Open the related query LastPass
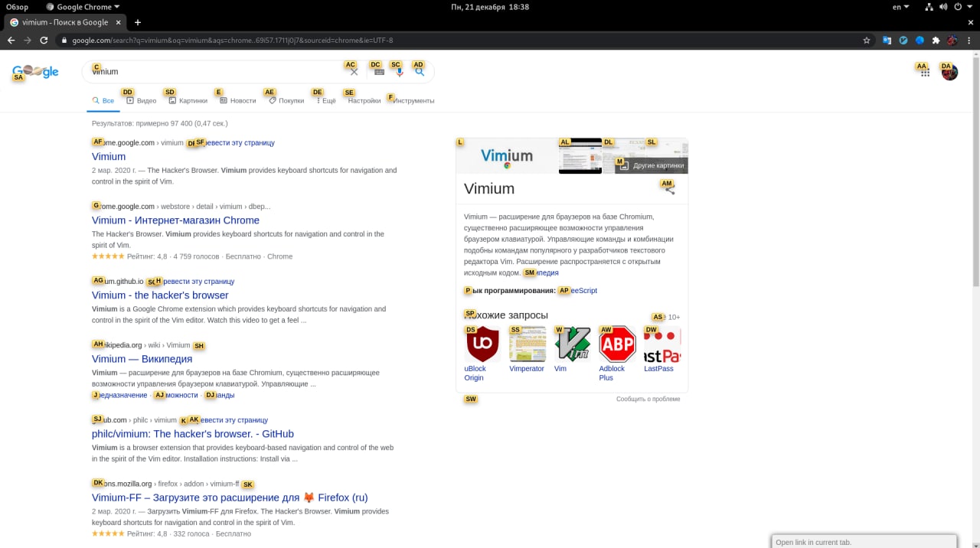980x548 pixels. (x=661, y=350)
